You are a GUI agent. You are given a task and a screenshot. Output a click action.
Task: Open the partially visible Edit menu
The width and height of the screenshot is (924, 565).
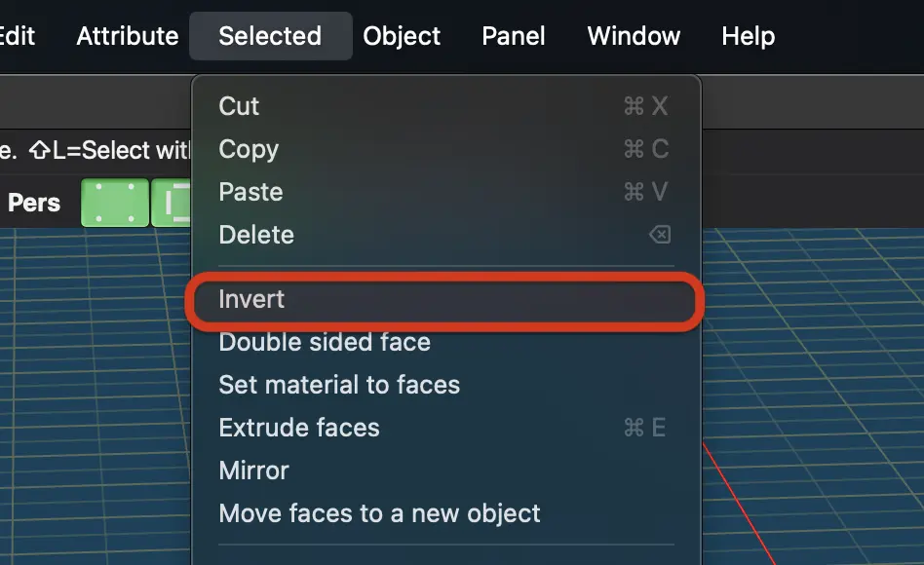[x=18, y=36]
